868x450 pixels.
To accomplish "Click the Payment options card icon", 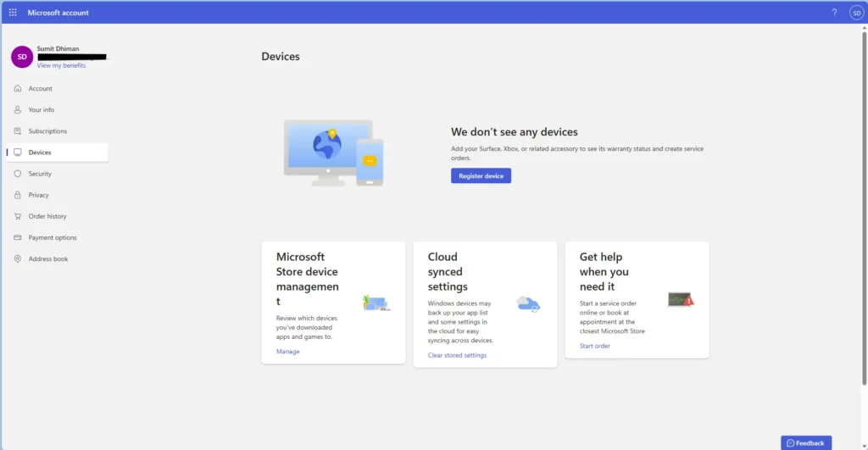I will tap(18, 237).
